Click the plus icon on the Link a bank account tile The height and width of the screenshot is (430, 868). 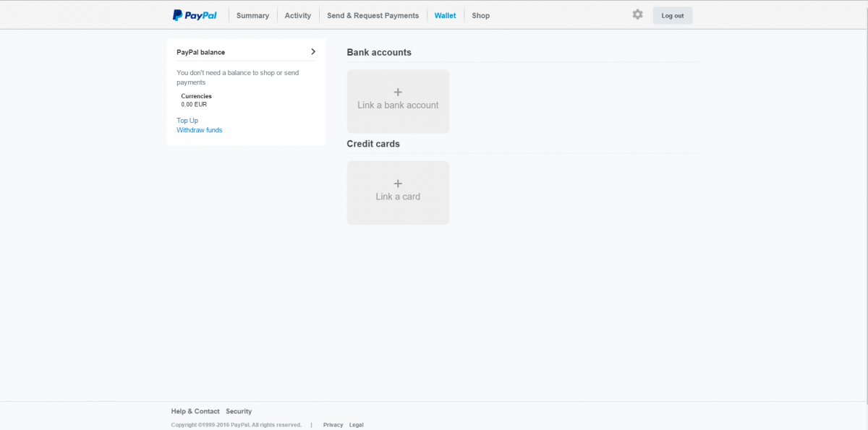coord(398,92)
